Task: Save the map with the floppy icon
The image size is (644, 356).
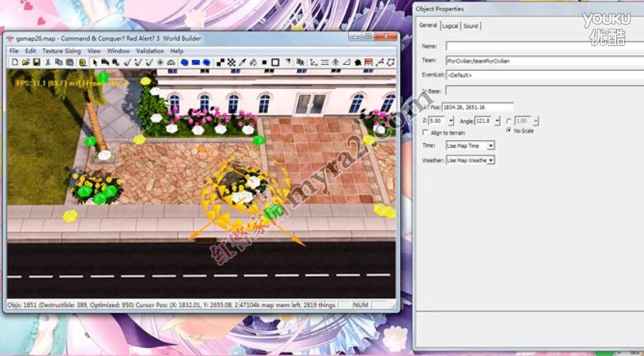Action: click(37, 62)
